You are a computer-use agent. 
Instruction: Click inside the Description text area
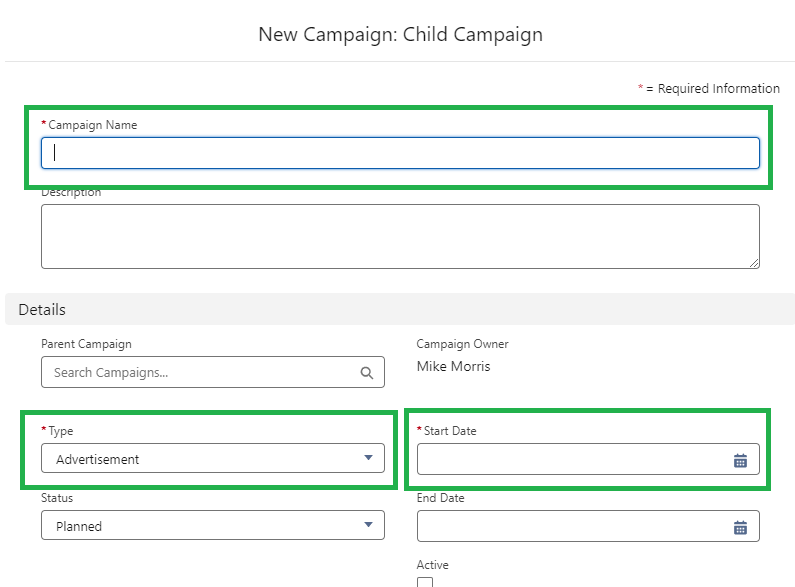(400, 236)
